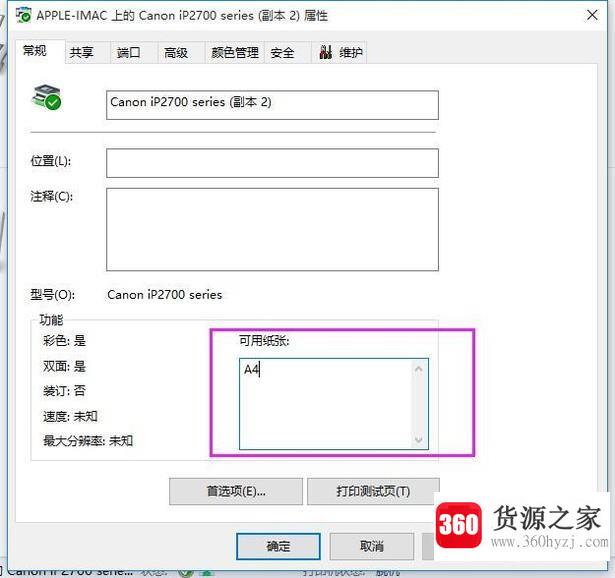Click the title bar printer icon
This screenshot has width=615, height=578.
[x=23, y=15]
